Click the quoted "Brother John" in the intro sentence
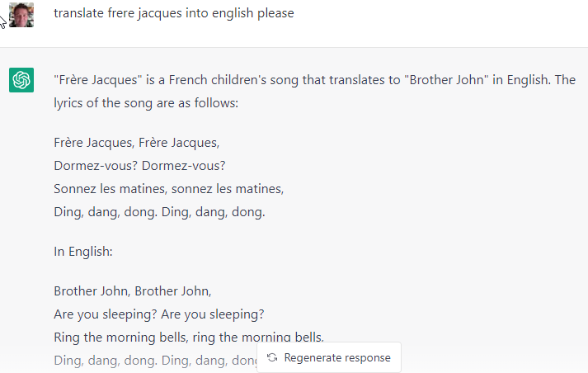 (446, 80)
